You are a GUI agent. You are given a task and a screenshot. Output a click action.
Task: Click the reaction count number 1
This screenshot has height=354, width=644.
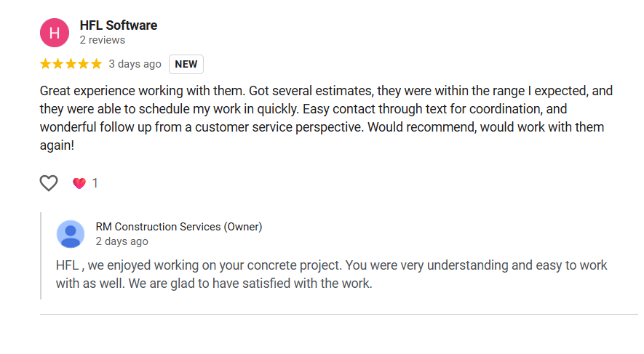95,183
